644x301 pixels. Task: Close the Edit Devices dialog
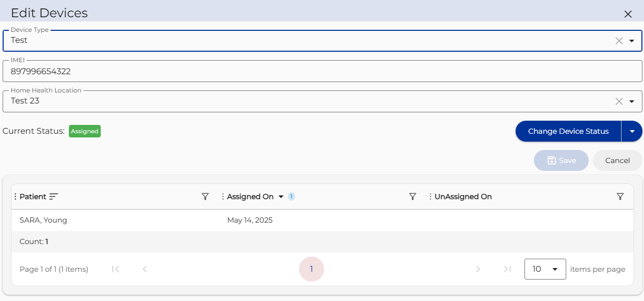point(628,14)
